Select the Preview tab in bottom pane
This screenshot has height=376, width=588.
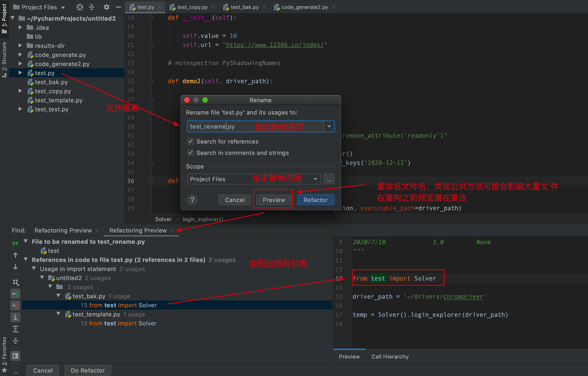(349, 357)
